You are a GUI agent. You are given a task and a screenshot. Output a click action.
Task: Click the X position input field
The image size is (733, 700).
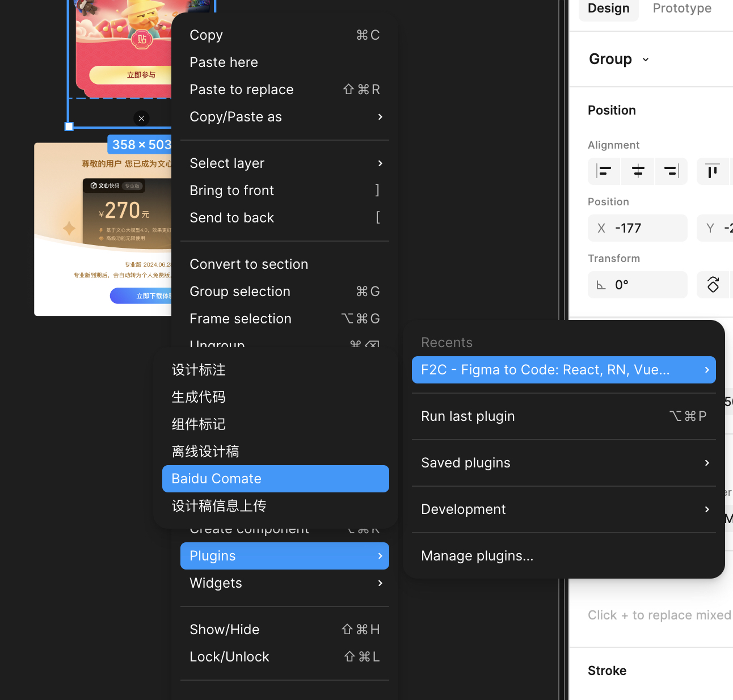(x=644, y=228)
